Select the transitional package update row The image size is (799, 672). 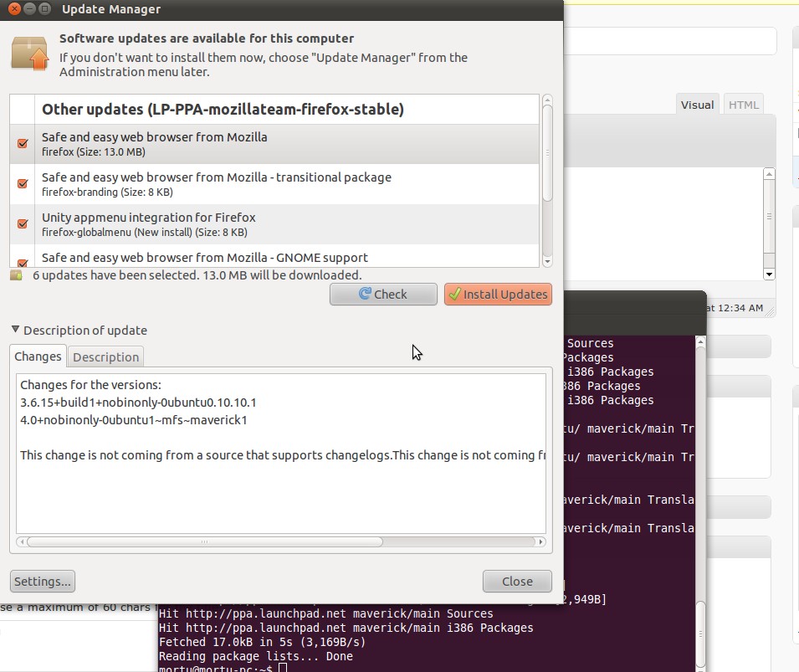point(274,185)
